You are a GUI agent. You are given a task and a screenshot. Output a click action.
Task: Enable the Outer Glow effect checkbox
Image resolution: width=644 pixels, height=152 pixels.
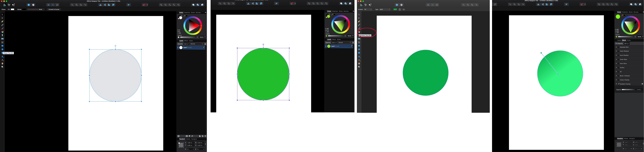click(x=619, y=59)
